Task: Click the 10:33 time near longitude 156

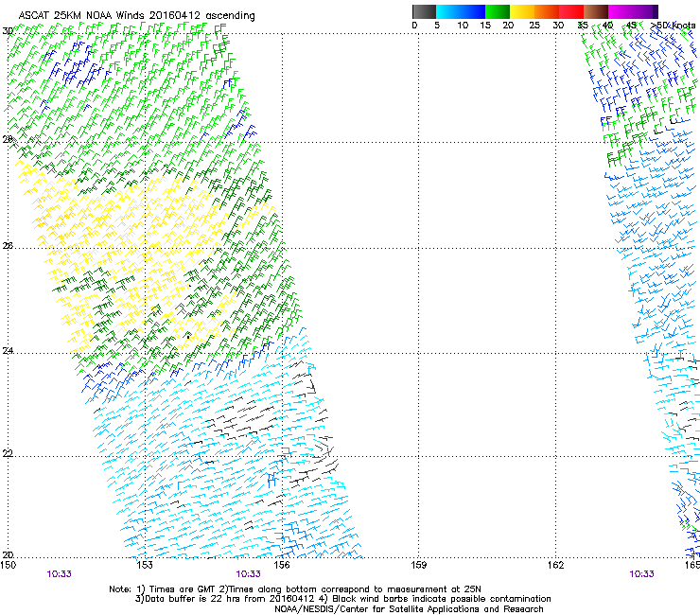Action: (x=248, y=574)
